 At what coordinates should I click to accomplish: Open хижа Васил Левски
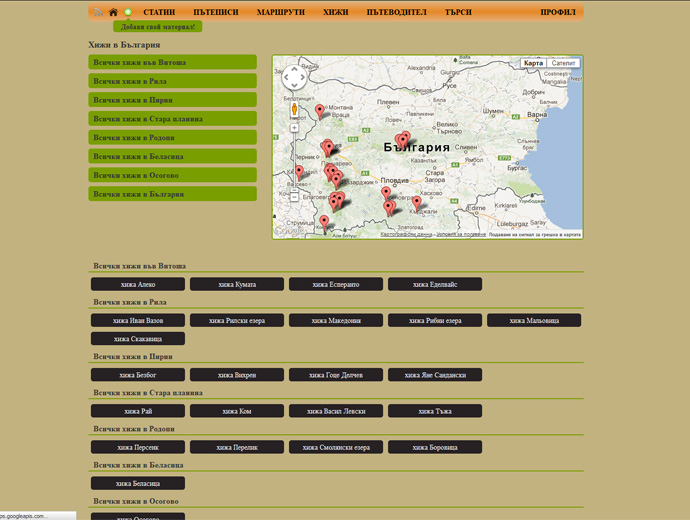(336, 411)
